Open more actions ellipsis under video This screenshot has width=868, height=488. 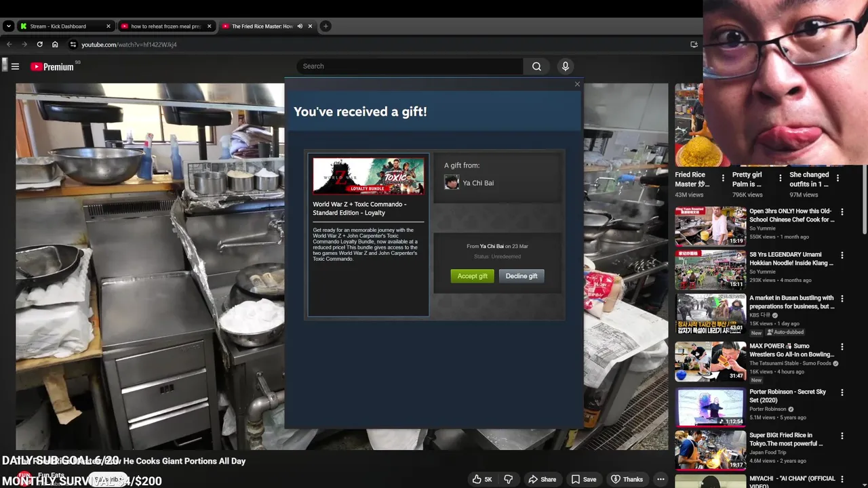coord(660,479)
